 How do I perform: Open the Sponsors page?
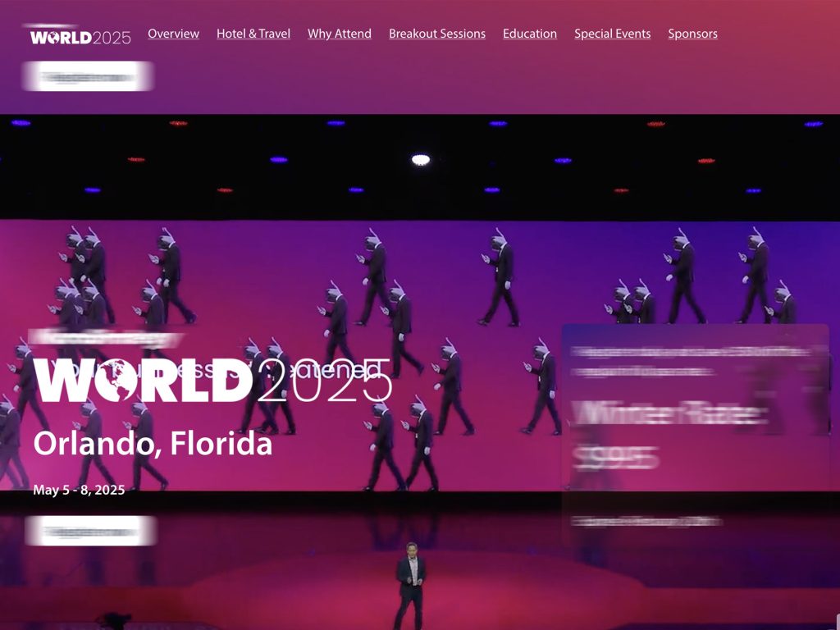692,34
